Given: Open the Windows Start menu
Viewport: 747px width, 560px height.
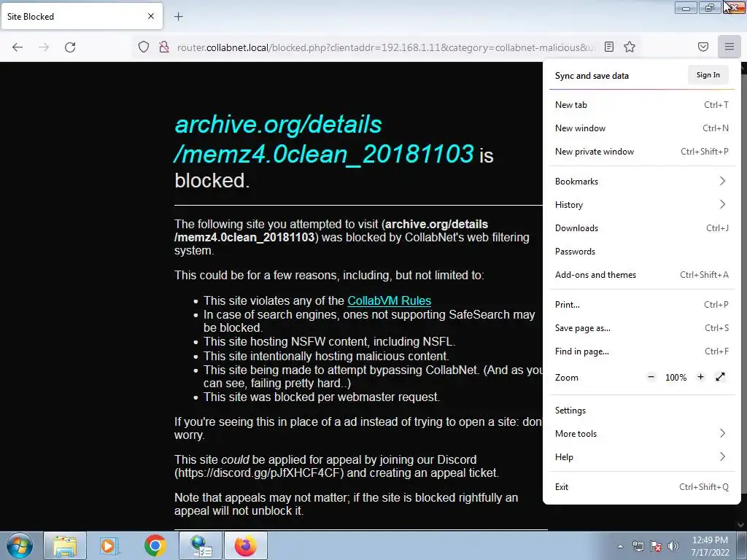Looking at the screenshot, I should point(20,545).
